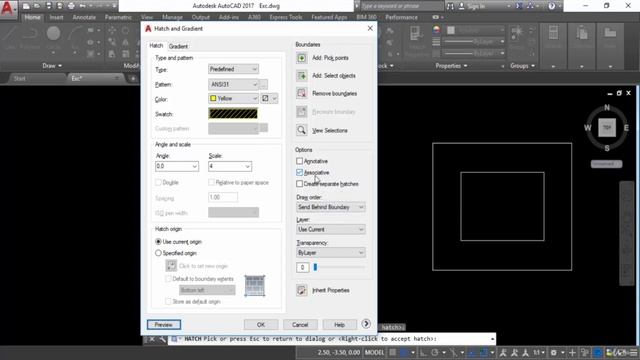Open the Insert ribbon tab
Viewport: 640px width, 360px height.
[x=56, y=17]
